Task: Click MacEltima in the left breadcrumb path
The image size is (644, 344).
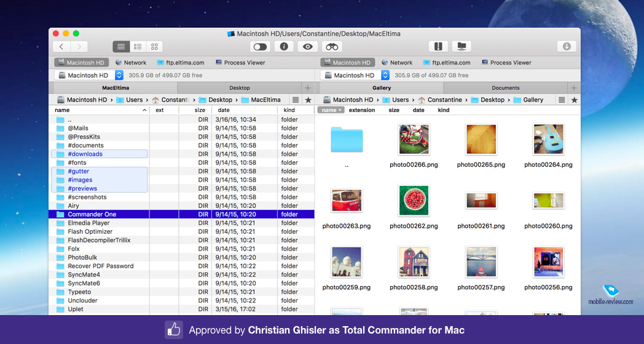Action: point(261,100)
